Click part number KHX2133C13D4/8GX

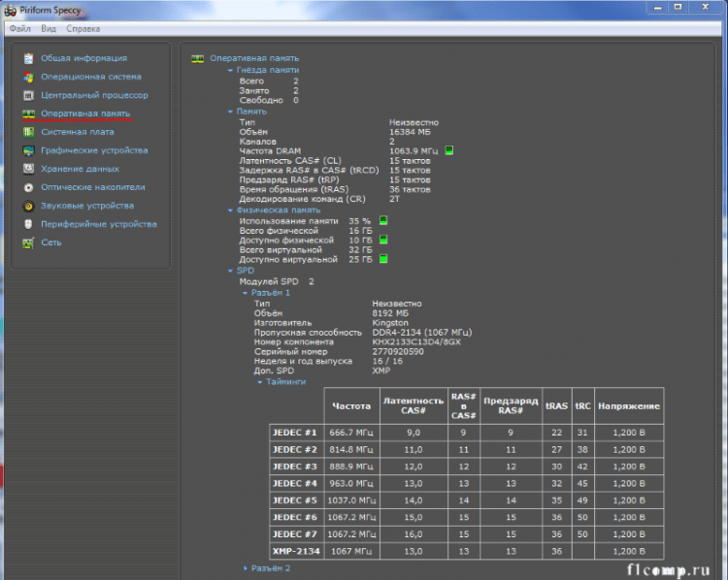pyautogui.click(x=416, y=342)
